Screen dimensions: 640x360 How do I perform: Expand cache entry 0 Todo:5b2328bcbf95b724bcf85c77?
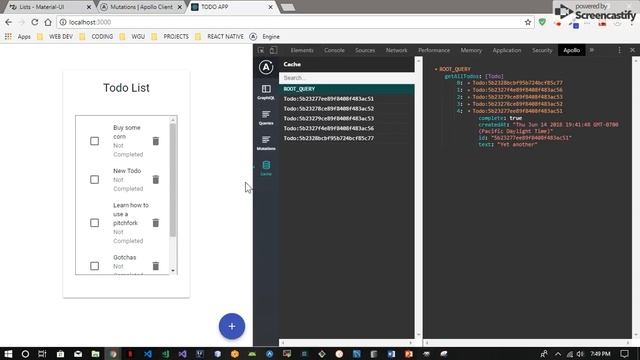coord(469,83)
